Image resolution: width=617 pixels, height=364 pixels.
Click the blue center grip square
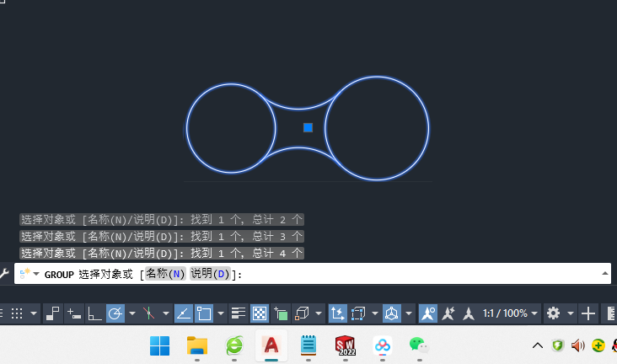click(x=308, y=127)
